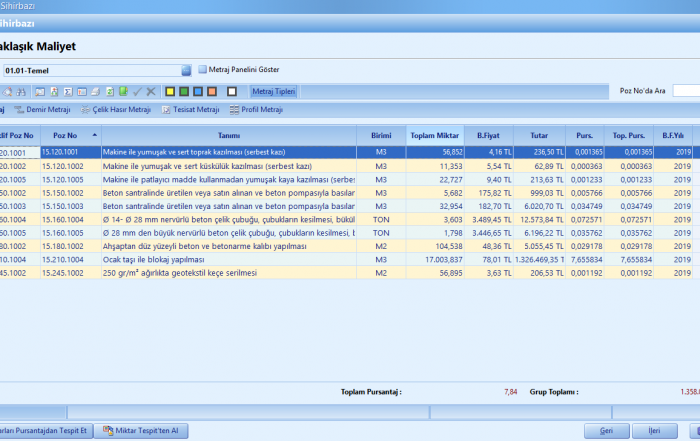This screenshot has width=700, height=441.
Task: Expand the 01.01-Temel dropdown
Action: [x=186, y=70]
